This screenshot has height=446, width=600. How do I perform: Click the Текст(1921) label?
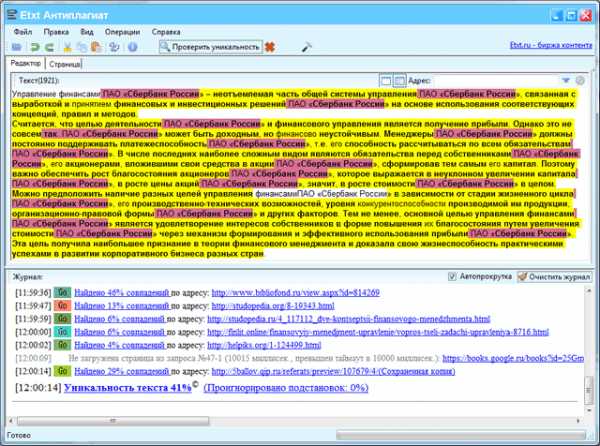click(x=39, y=80)
